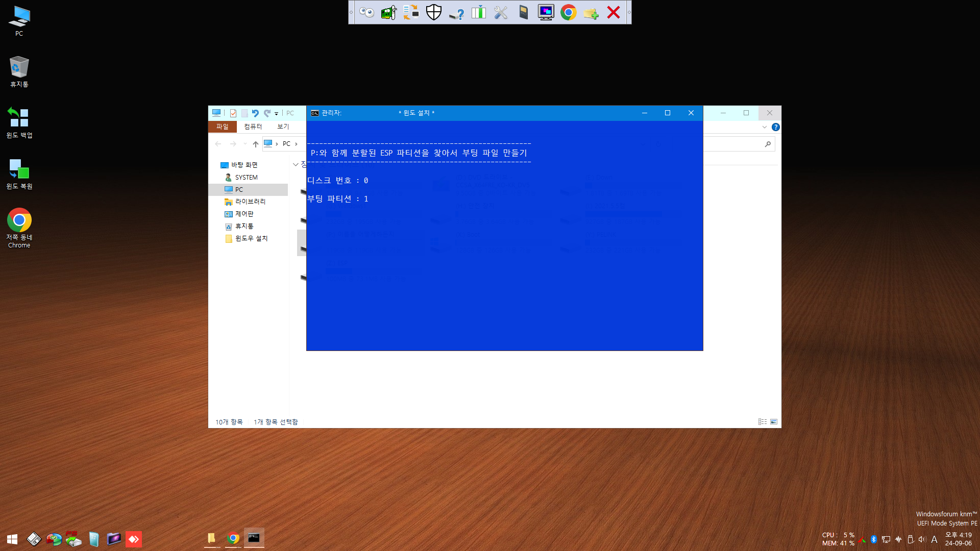Launch 윈도 백업 desktop shortcut
Viewport: 980px width, 551px height.
point(19,122)
